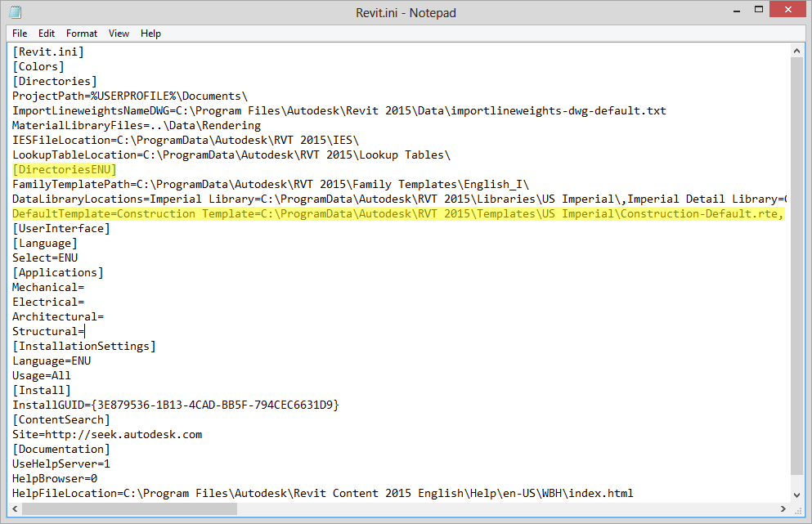This screenshot has height=524, width=812.
Task: Click the [Language] section line
Action: [44, 244]
